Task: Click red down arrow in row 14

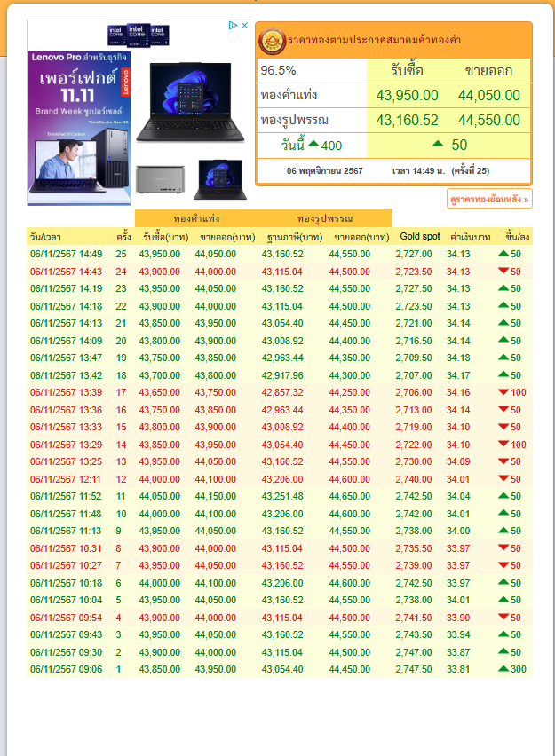Action: click(x=503, y=444)
